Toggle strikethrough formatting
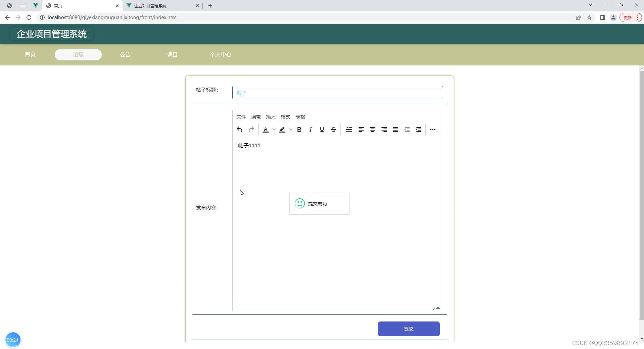The width and height of the screenshot is (644, 349). pyautogui.click(x=333, y=130)
